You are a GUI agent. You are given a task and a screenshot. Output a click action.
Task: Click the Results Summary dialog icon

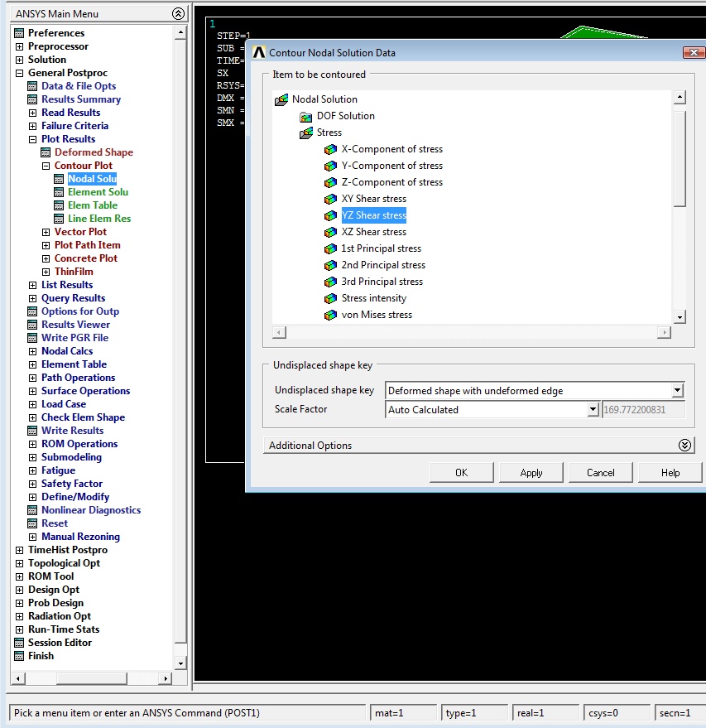32,99
